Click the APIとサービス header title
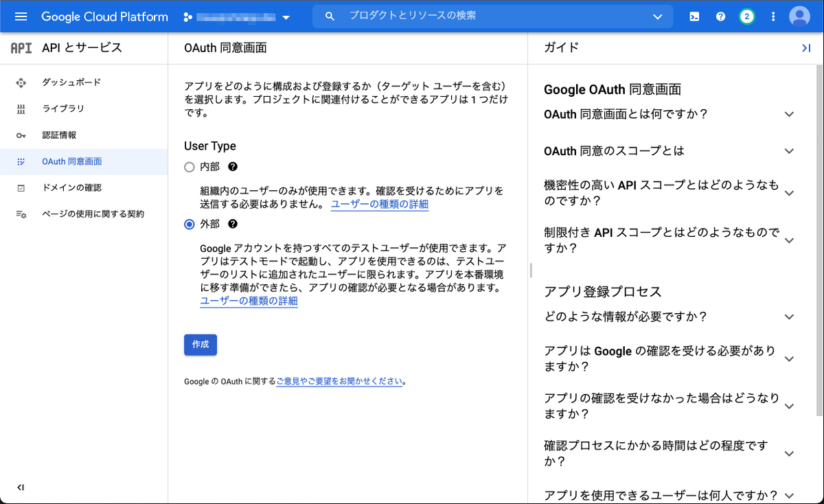 pos(82,48)
